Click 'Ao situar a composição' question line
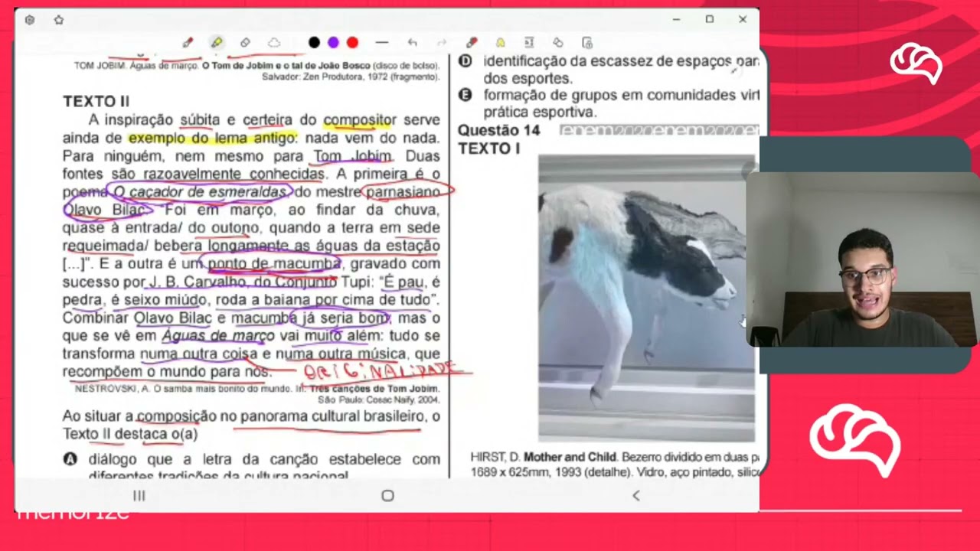The height and width of the screenshot is (551, 980). tap(251, 416)
